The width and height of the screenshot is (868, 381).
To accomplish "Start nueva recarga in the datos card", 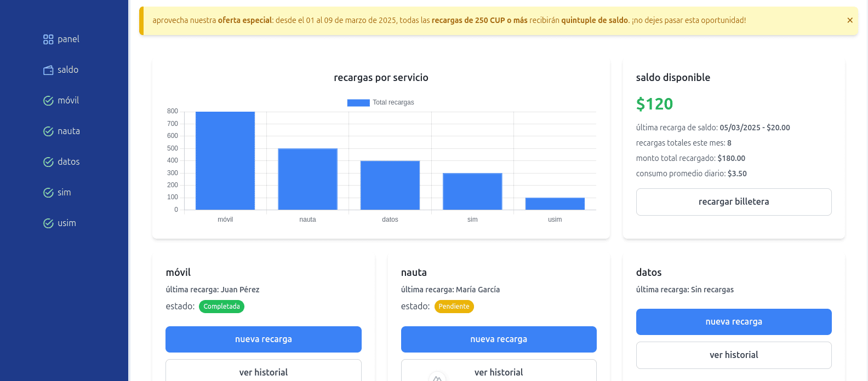I will click(x=734, y=322).
